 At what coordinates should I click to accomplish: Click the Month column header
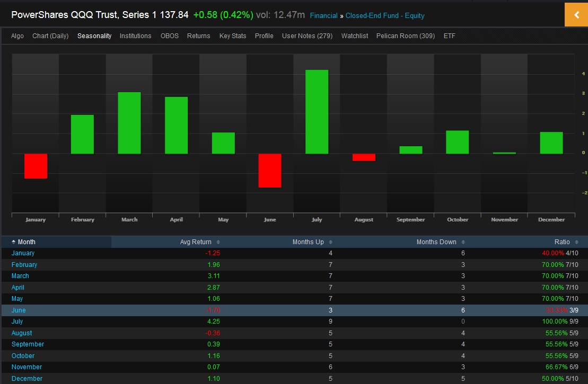57,242
